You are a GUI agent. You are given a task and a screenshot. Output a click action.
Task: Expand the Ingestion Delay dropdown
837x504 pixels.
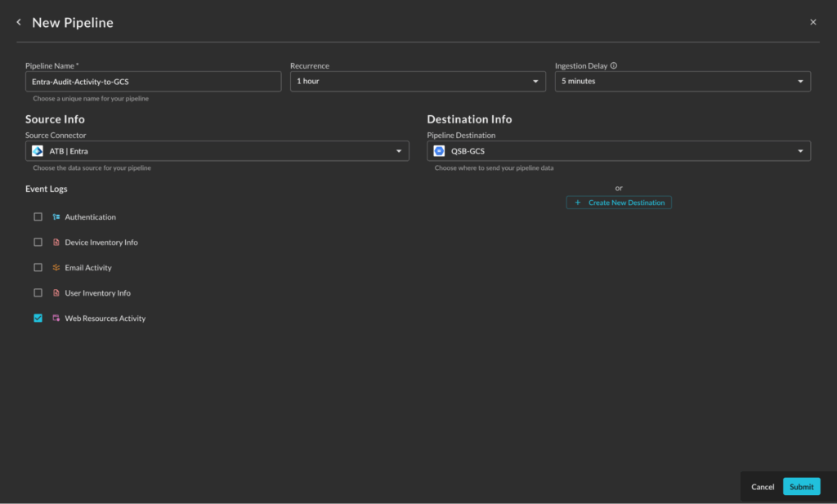coord(683,82)
